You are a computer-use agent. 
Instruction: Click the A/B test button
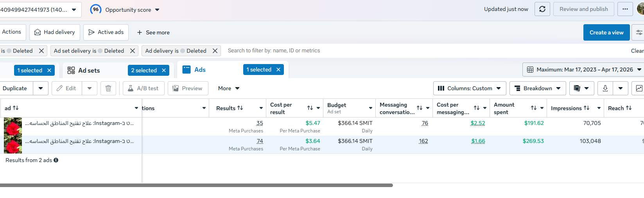[143, 88]
